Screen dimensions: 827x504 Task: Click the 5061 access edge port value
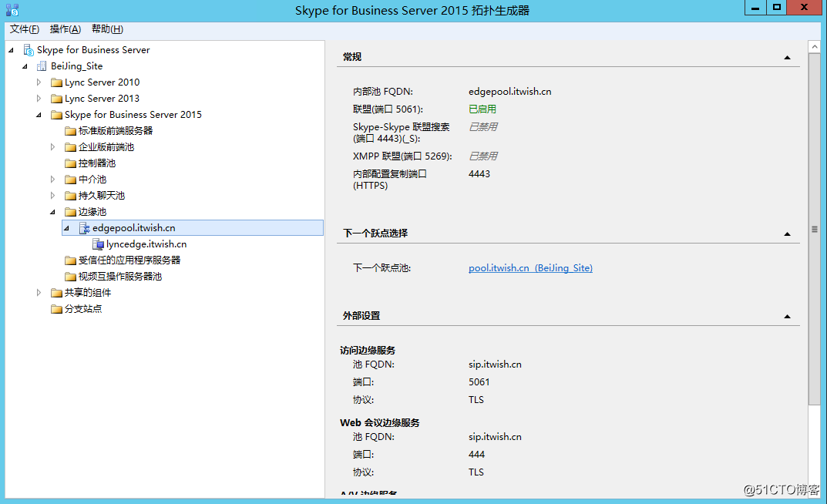click(x=479, y=381)
